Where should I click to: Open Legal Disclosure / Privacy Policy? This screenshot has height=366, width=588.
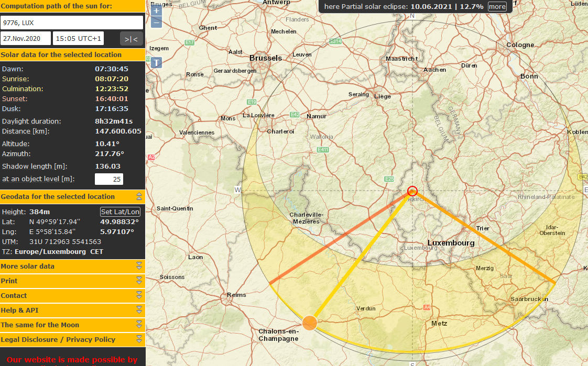click(72, 339)
